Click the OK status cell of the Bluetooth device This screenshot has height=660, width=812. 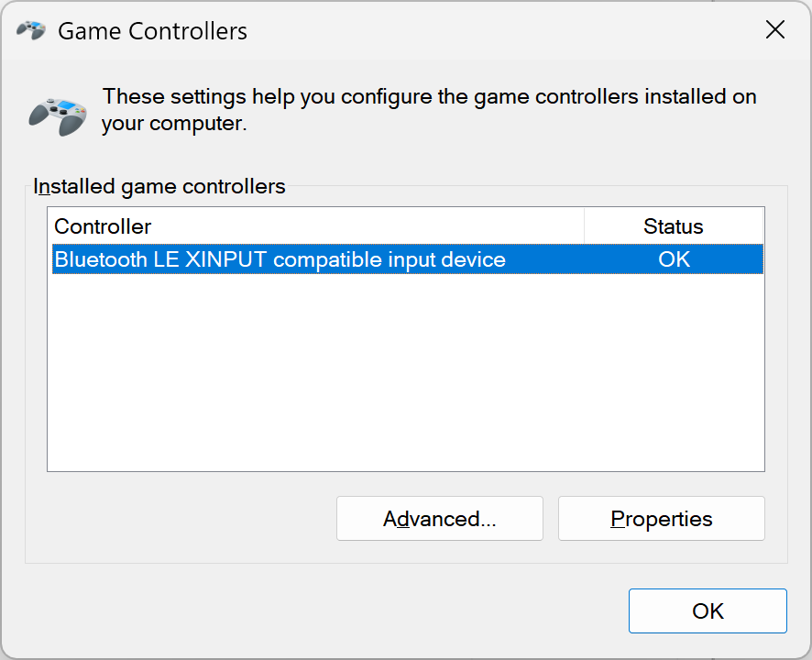(674, 259)
